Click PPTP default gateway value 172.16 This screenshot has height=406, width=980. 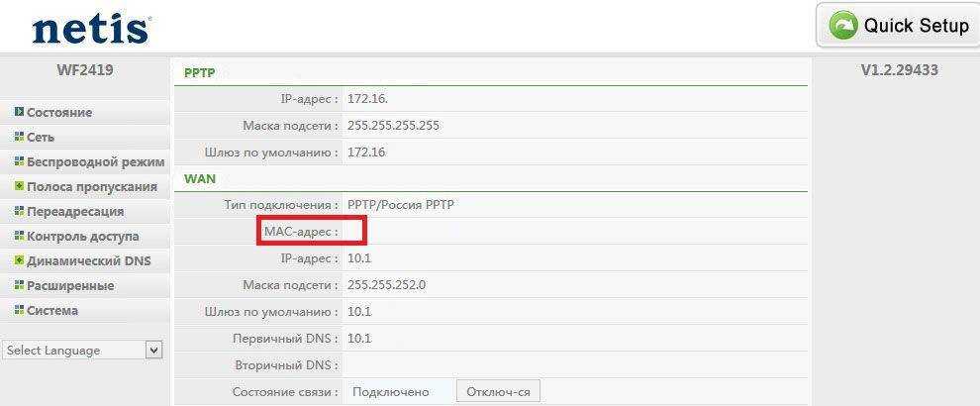[x=366, y=152]
